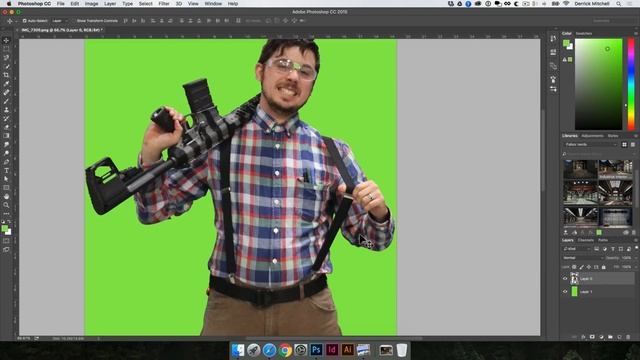
Task: Click the new group folder icon in Layers panel
Action: coord(610,337)
